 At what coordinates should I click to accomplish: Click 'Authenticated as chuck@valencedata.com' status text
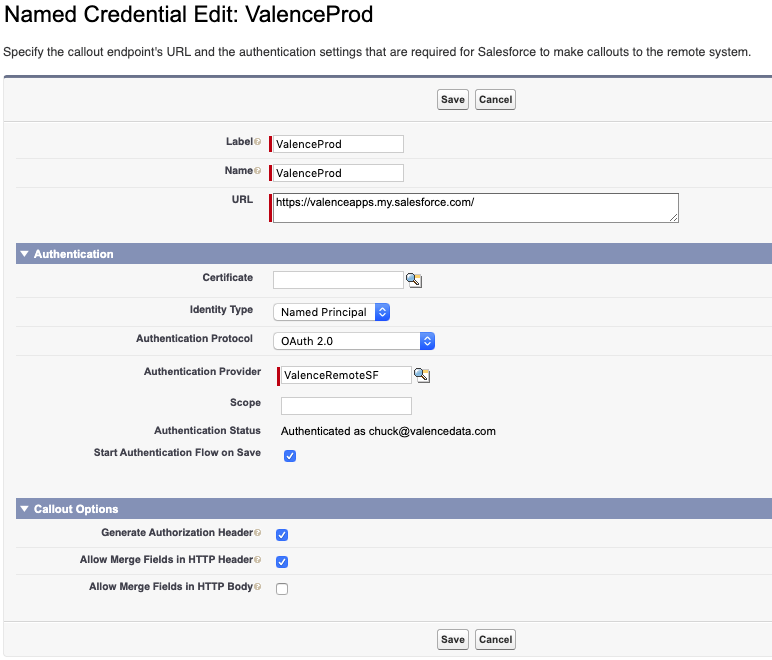pyautogui.click(x=388, y=431)
